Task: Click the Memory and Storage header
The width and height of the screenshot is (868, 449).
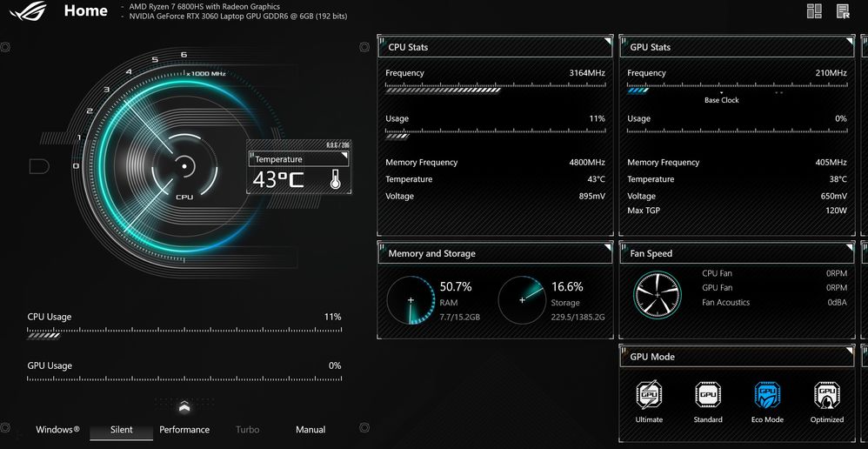Action: point(496,253)
